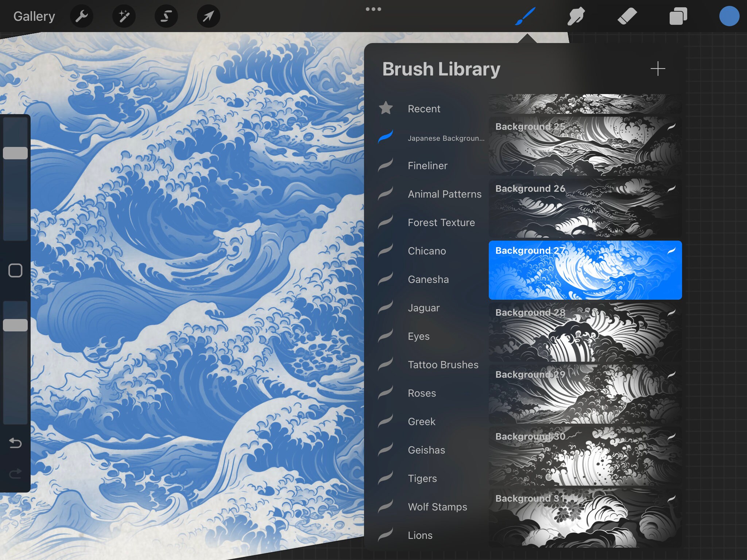Viewport: 747px width, 560px height.
Task: Adjust the brush opacity slider handle
Action: coord(15,325)
